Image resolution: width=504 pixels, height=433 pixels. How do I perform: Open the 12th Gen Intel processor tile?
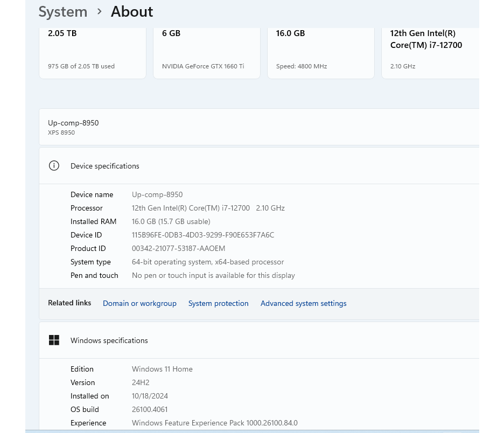[430, 53]
